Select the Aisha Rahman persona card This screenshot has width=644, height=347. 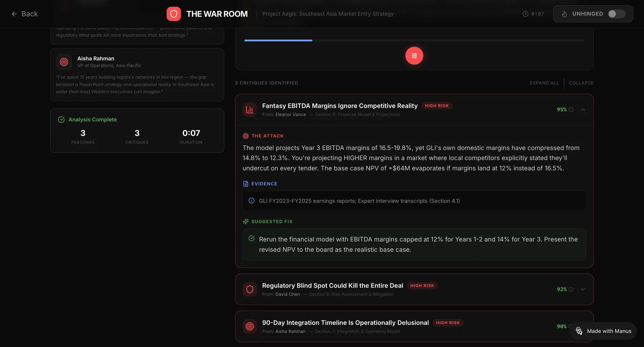pyautogui.click(x=137, y=75)
